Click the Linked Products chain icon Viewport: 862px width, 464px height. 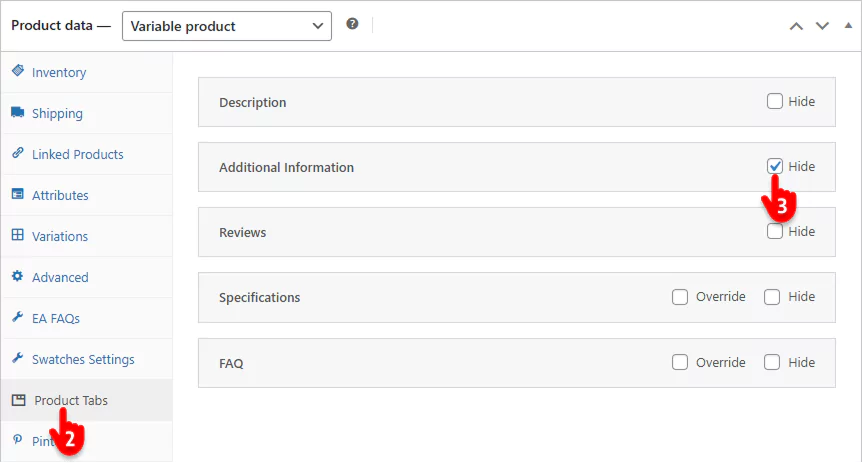[x=17, y=154]
